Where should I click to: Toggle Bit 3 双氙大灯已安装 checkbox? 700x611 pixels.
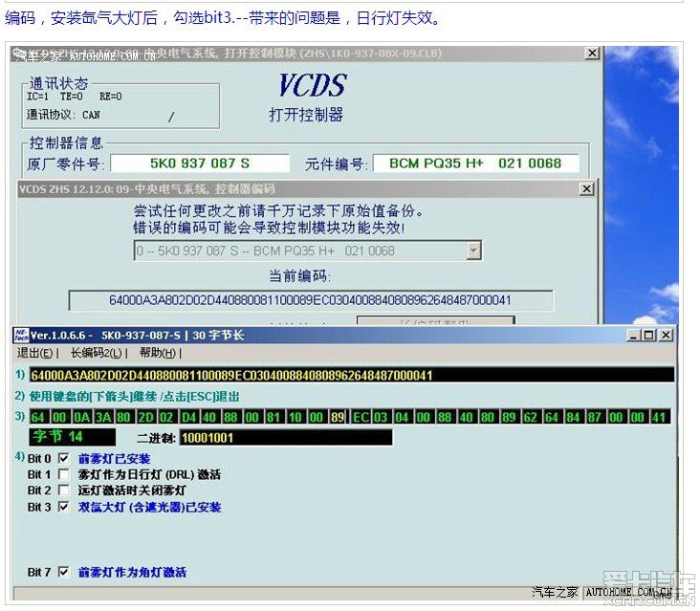coord(64,507)
